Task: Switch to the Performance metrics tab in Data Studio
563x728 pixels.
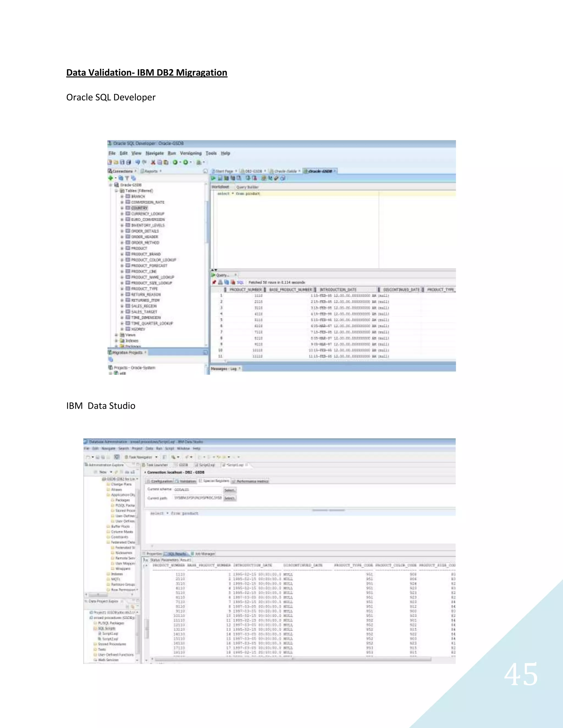Action: (x=250, y=481)
